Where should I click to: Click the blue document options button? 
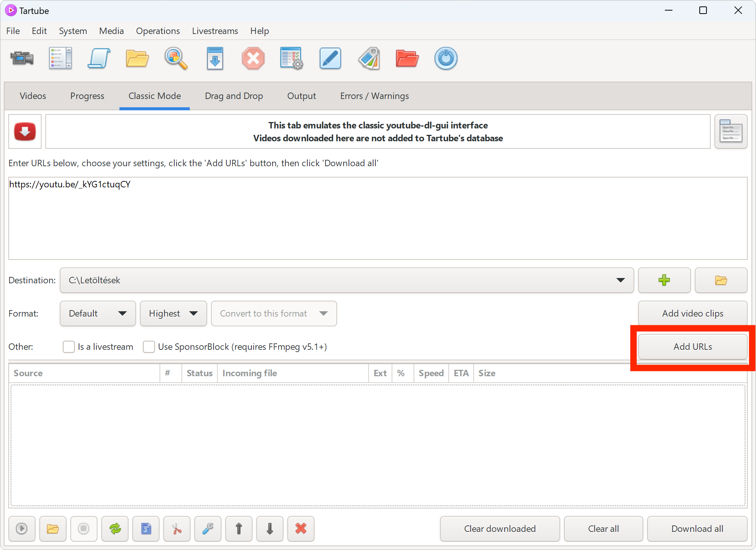pyautogui.click(x=146, y=528)
